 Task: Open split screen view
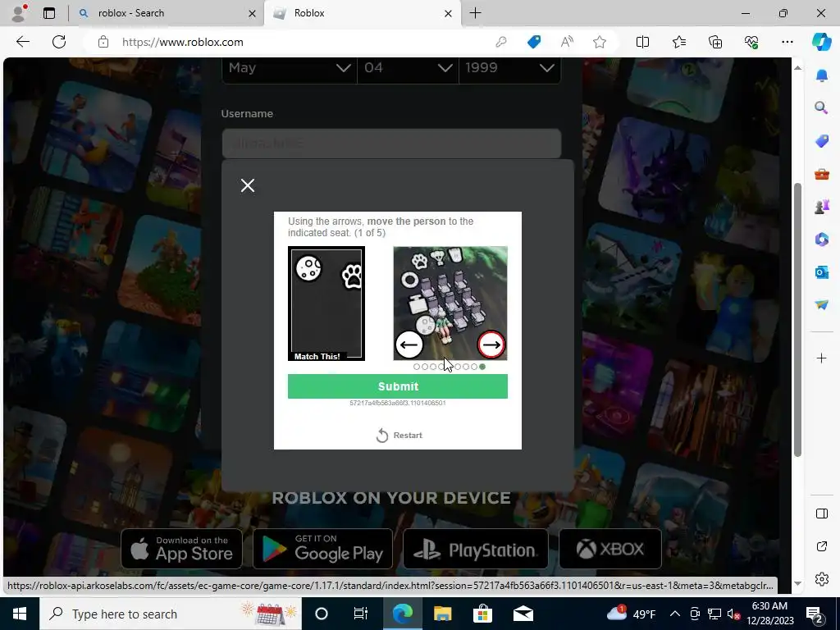(x=642, y=42)
